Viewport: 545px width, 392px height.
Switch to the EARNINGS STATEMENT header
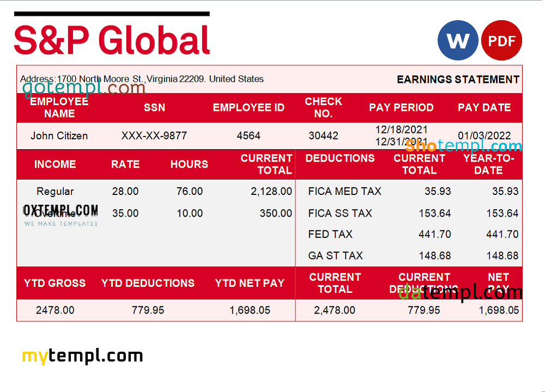click(457, 79)
